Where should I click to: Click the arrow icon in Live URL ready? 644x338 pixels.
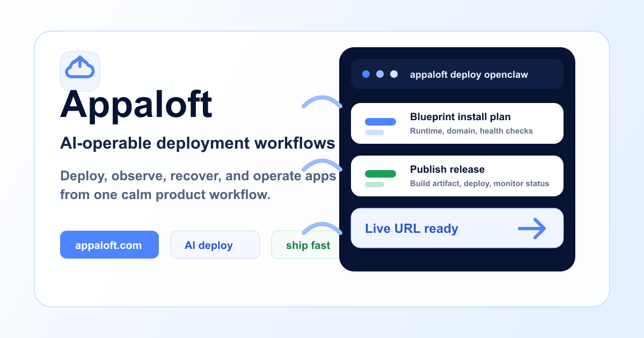532,229
